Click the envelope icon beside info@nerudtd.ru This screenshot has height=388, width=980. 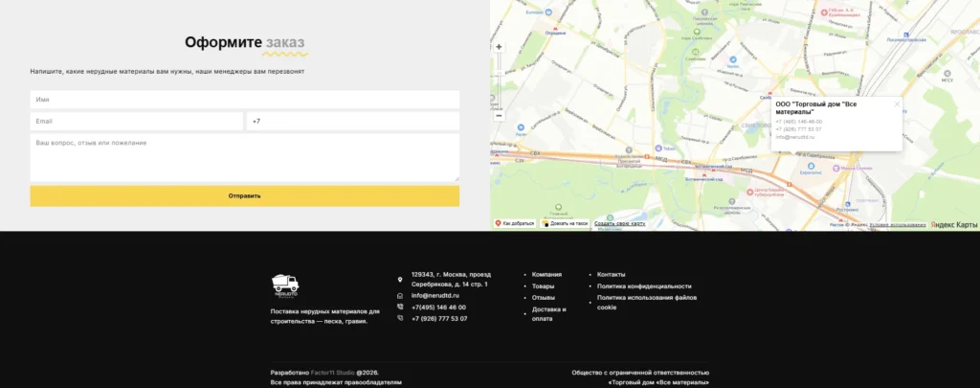coord(400,296)
